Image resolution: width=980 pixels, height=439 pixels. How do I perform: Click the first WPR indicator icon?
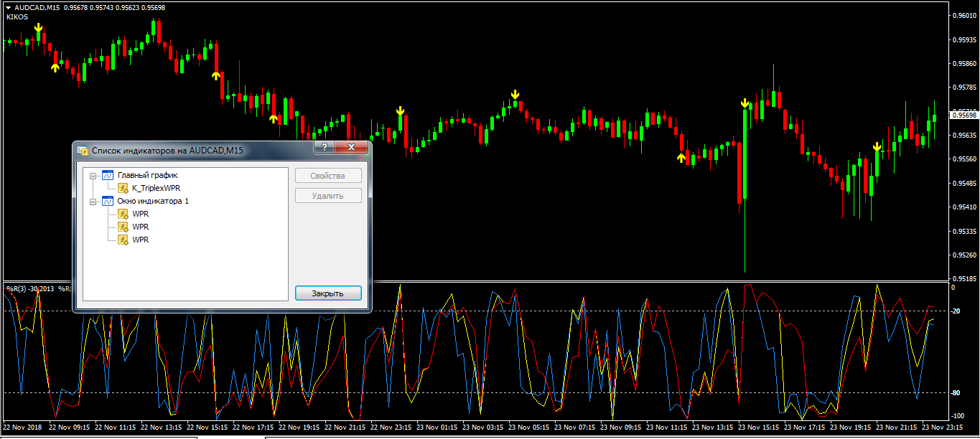tap(123, 214)
